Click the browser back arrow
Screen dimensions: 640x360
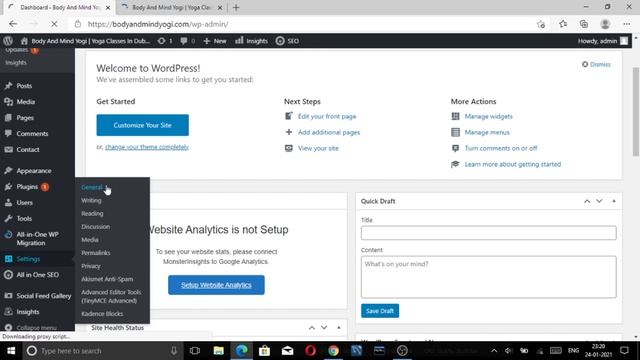(13, 24)
